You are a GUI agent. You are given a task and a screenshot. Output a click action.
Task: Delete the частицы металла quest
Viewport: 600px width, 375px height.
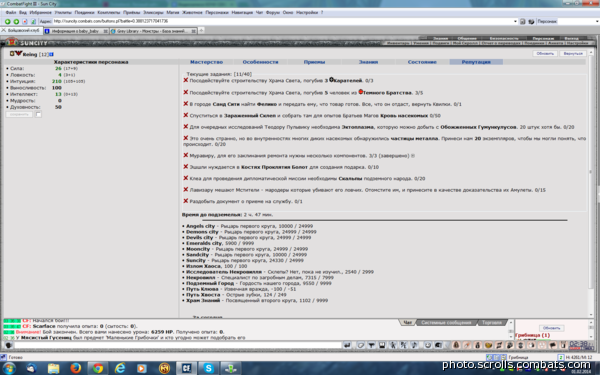(186, 138)
